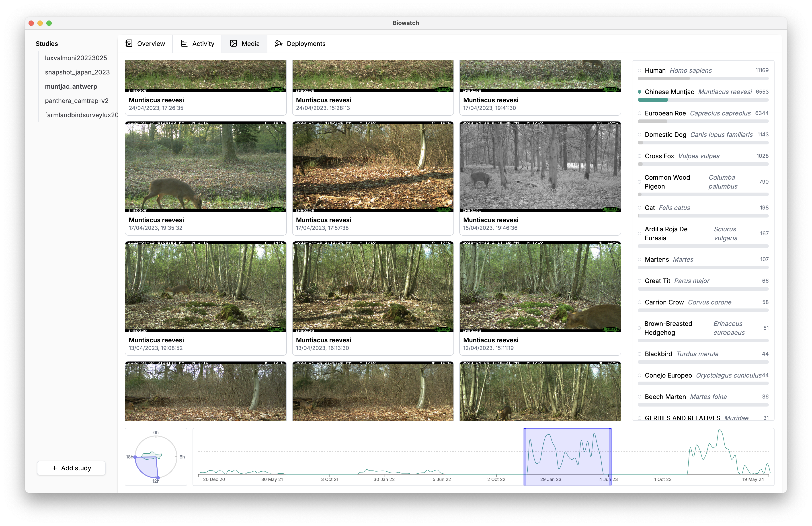Deselect the Chinese Muntjac species filter
Viewport: 812px width, 526px height.
point(640,92)
